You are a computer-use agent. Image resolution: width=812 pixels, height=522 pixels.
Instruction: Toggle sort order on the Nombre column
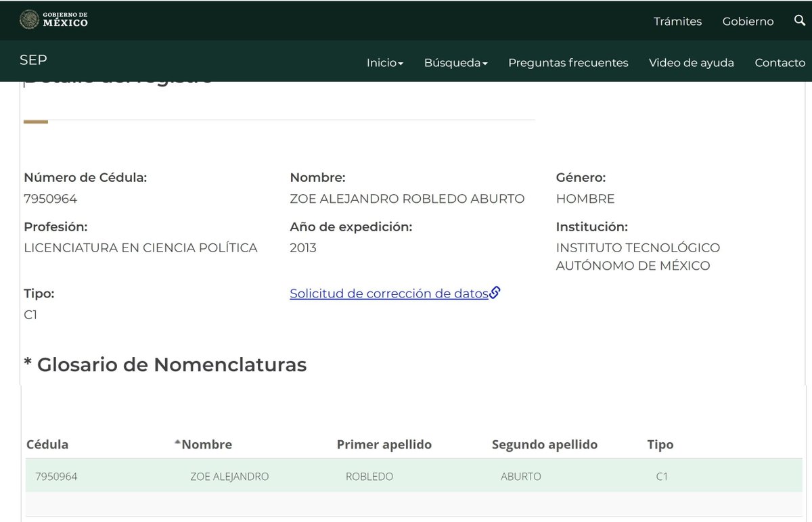pos(205,444)
